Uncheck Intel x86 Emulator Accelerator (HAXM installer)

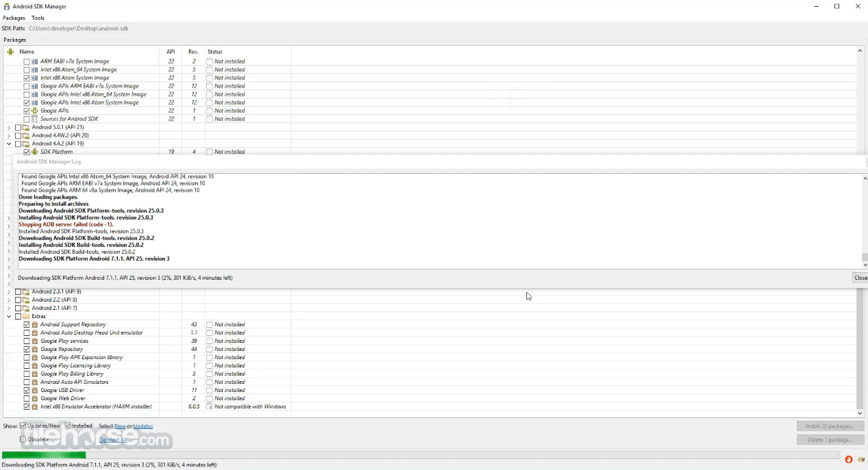27,406
